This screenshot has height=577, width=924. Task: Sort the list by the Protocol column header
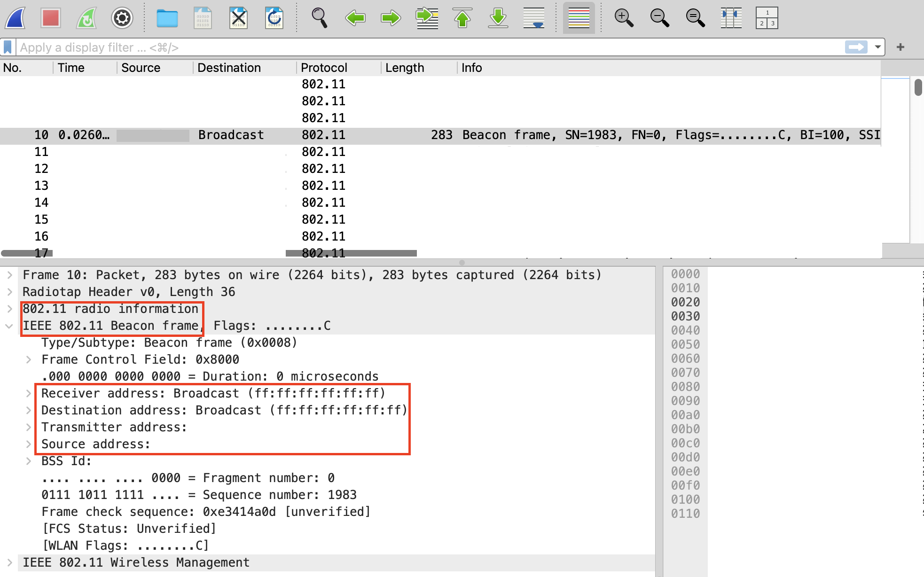324,68
